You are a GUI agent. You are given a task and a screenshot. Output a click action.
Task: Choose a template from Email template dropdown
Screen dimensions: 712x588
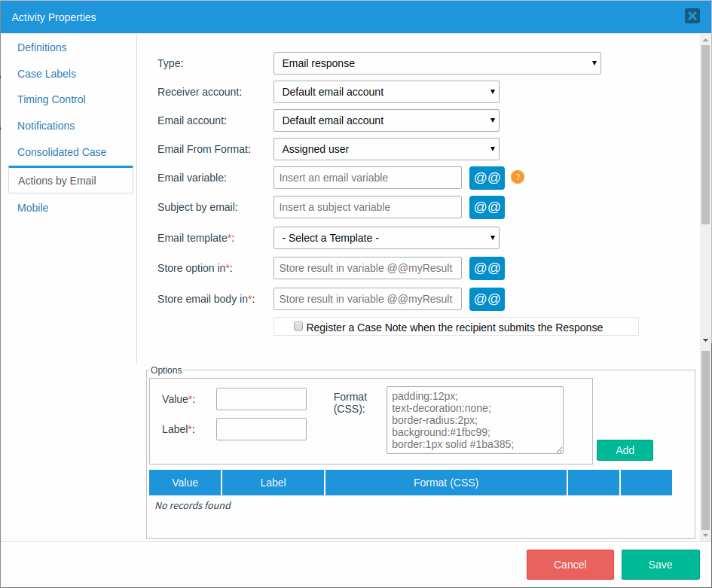click(386, 238)
